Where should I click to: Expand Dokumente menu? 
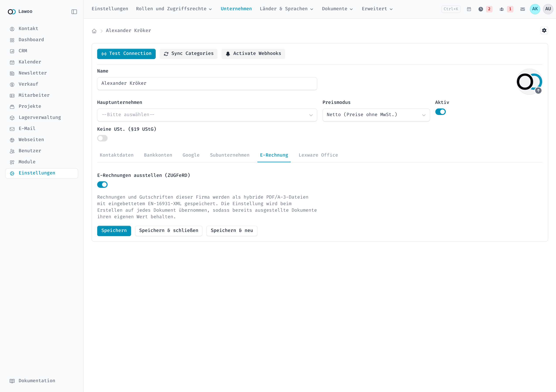coord(337,9)
